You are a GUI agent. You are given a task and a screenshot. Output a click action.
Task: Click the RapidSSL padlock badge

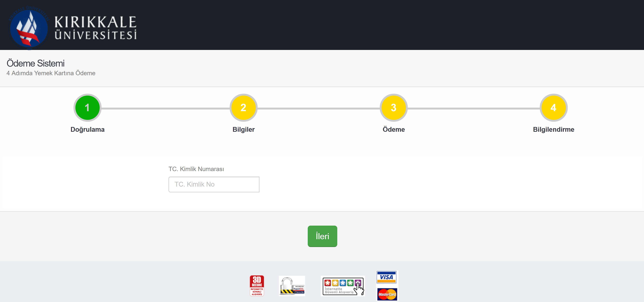[292, 286]
